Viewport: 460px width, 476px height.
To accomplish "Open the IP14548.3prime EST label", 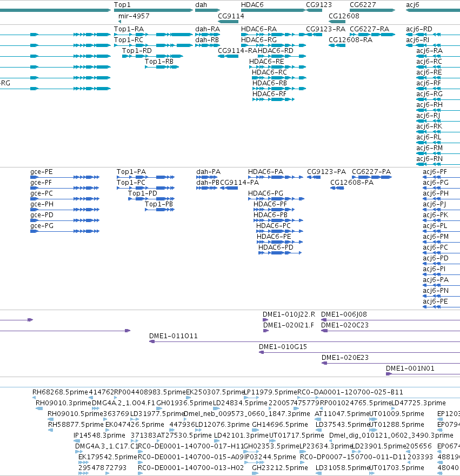I will 99,435.
